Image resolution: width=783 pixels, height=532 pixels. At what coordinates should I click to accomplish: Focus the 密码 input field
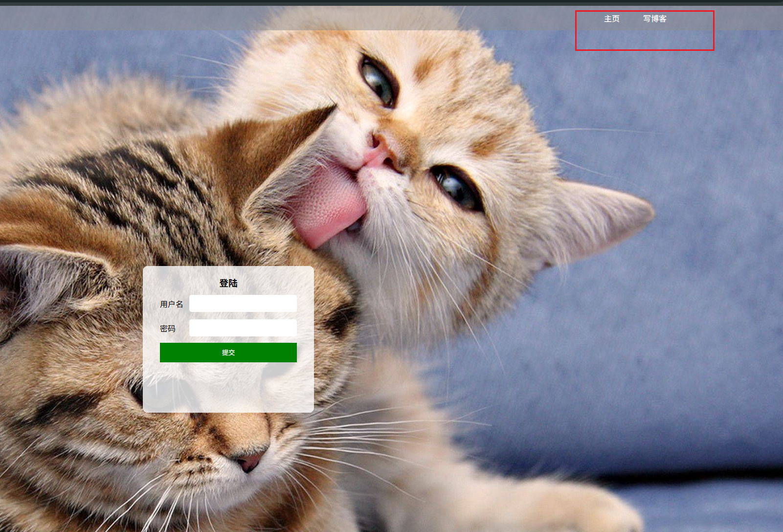[x=243, y=328]
